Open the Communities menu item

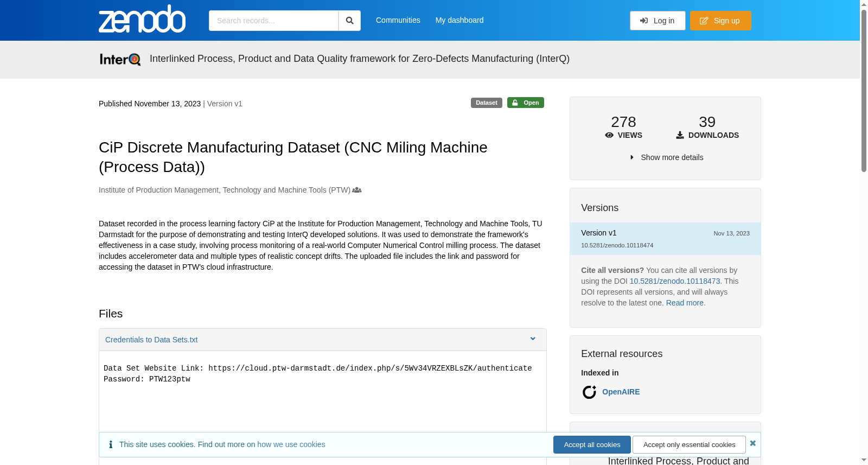tap(398, 20)
